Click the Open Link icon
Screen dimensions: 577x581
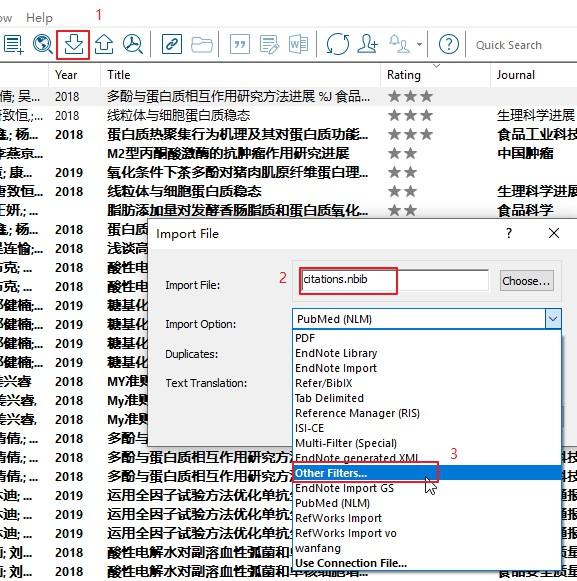[172, 45]
